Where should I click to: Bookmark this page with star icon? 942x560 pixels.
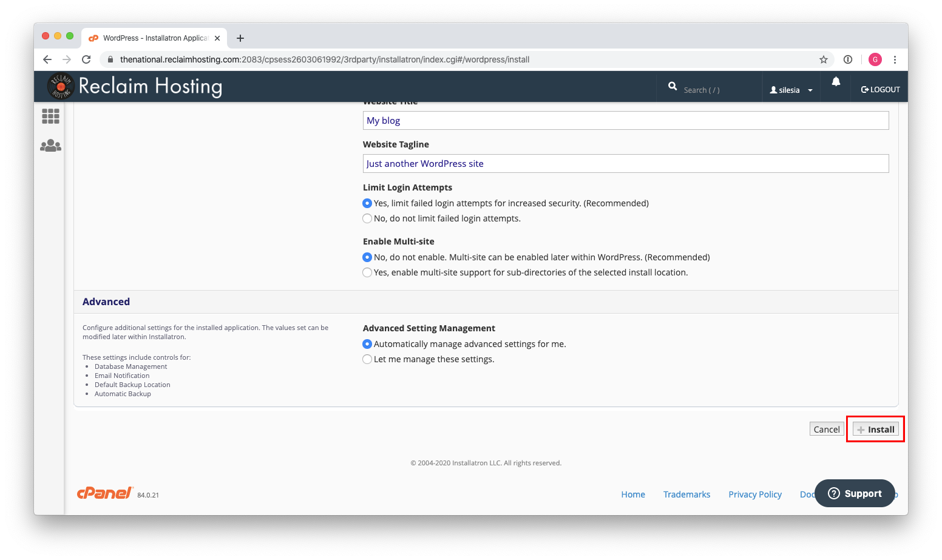(x=824, y=59)
